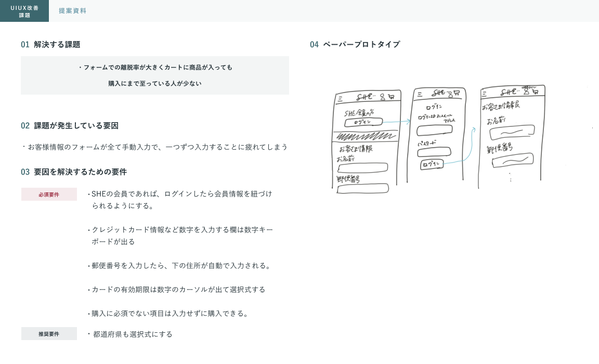Click cart icon in middle sketched phone

coord(457,93)
